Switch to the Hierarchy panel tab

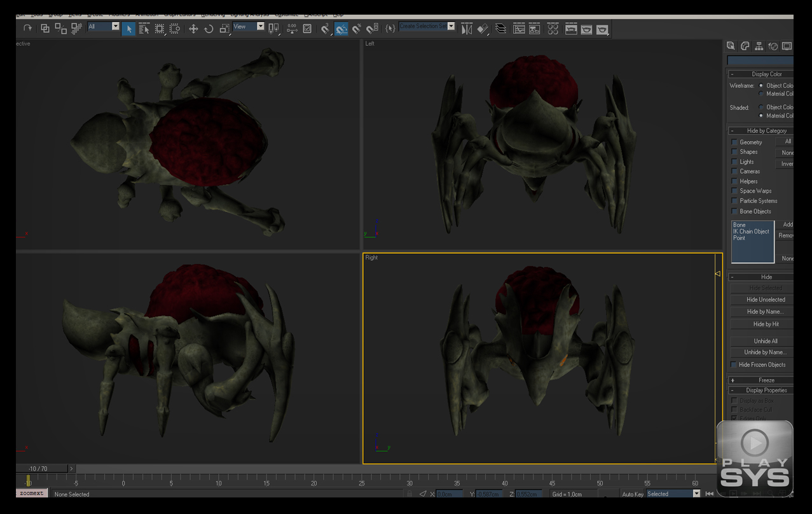tap(759, 46)
